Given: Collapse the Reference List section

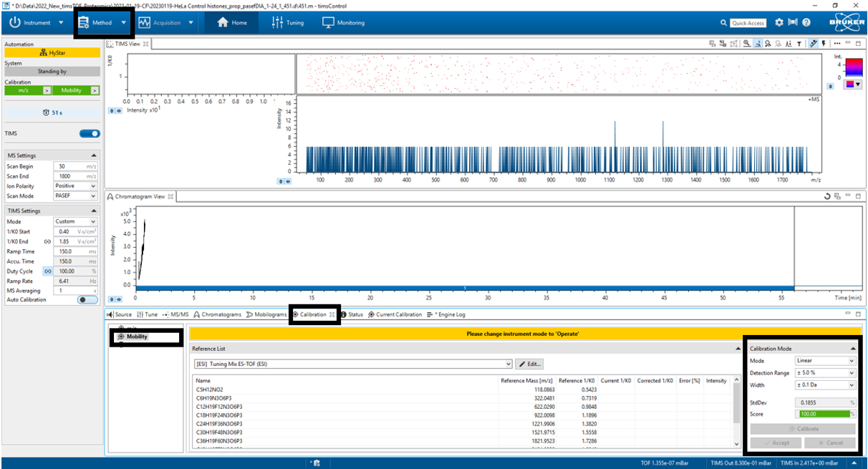Looking at the screenshot, I should [738, 349].
